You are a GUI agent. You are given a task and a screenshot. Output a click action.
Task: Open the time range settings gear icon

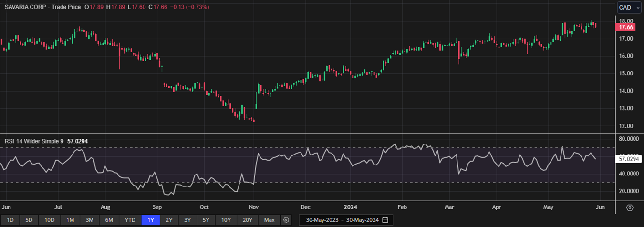286,220
